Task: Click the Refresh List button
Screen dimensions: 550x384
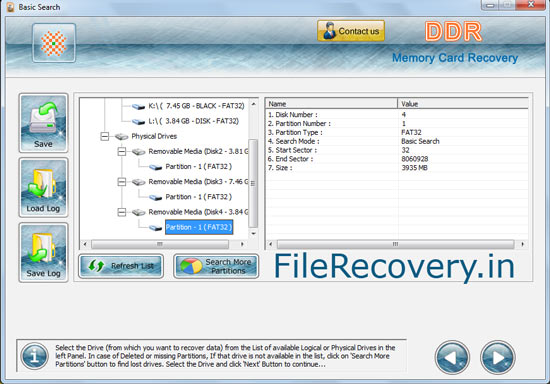Action: (121, 266)
